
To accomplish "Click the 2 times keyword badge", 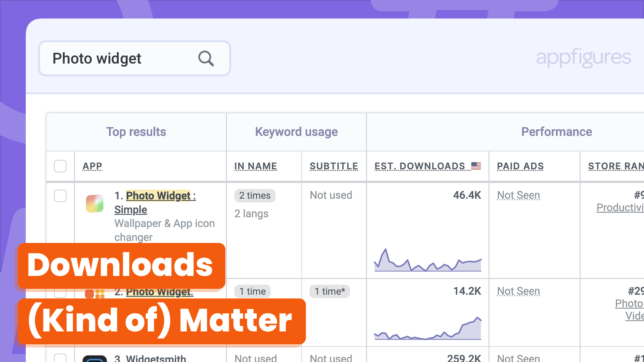I will 255,195.
